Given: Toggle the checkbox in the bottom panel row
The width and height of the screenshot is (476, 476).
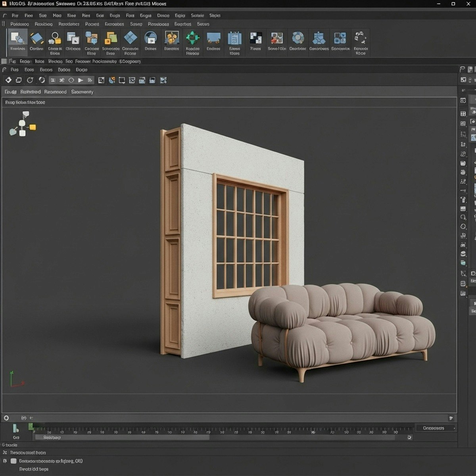Looking at the screenshot, I should coord(13,461).
